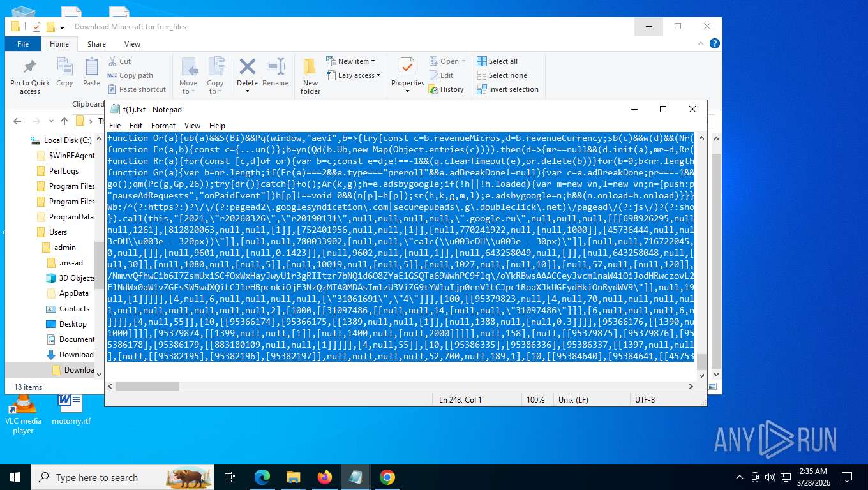
Task: Click Select none in ribbon
Action: [x=502, y=75]
